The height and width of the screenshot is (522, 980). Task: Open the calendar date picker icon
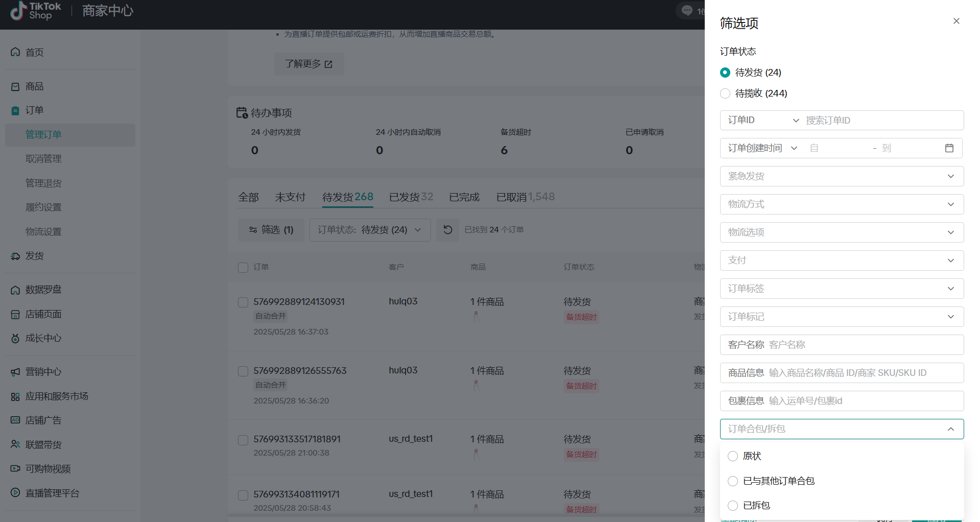pyautogui.click(x=949, y=148)
